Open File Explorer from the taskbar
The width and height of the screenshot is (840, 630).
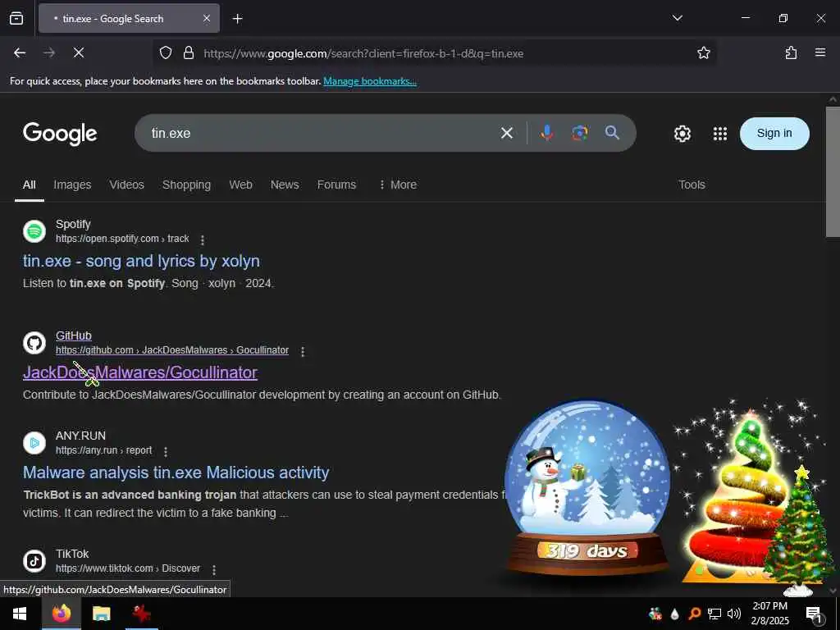101,614
